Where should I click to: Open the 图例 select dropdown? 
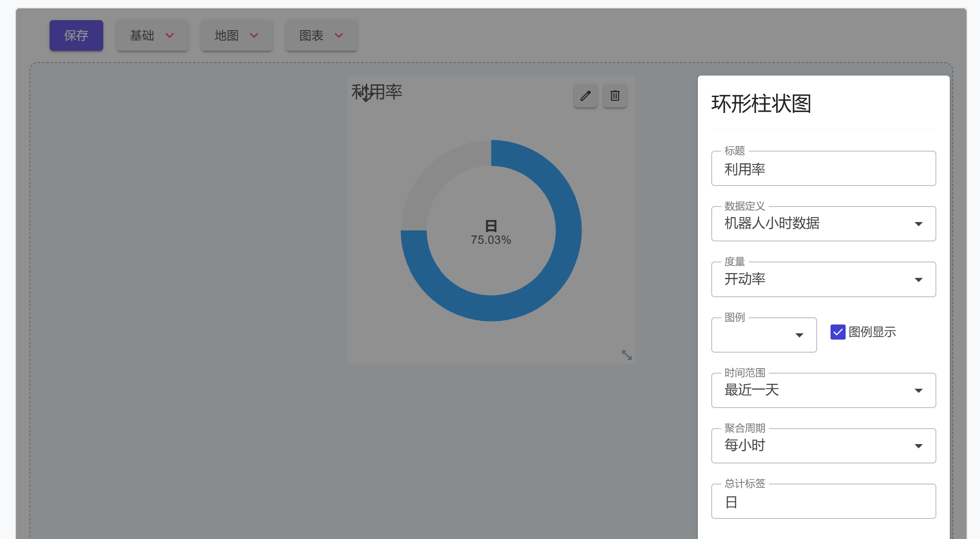(764, 335)
